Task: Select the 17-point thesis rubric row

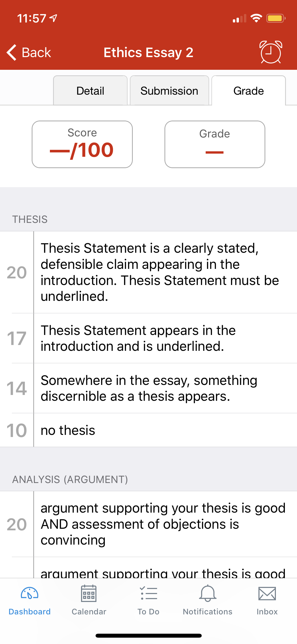Action: [148, 338]
